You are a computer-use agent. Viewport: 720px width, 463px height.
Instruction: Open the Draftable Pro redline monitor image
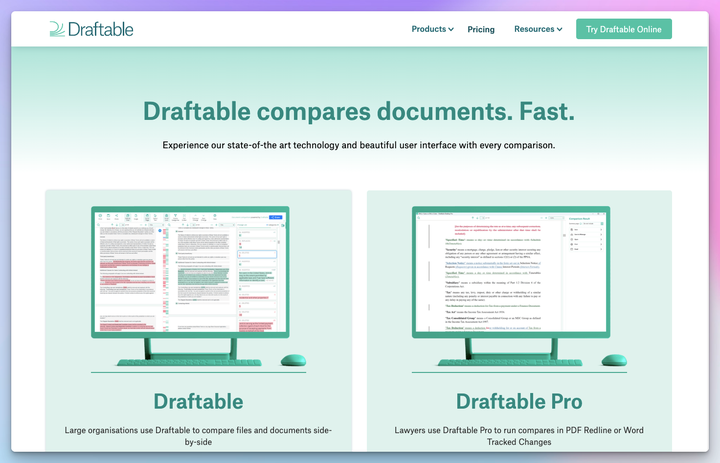pyautogui.click(x=511, y=272)
